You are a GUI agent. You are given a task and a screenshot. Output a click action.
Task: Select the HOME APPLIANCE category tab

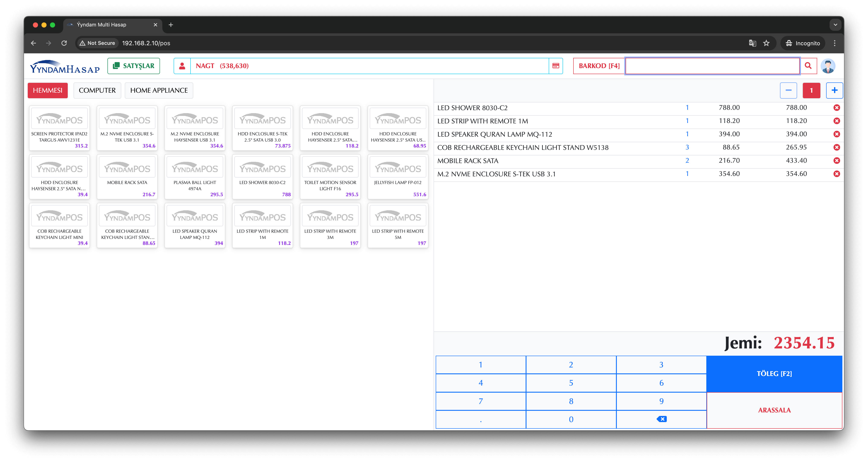coord(159,90)
